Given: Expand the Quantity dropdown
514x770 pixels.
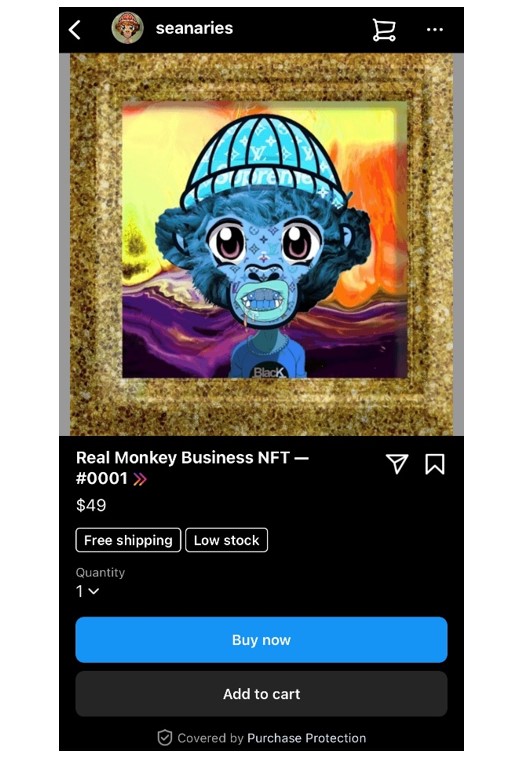Looking at the screenshot, I should 87,591.
